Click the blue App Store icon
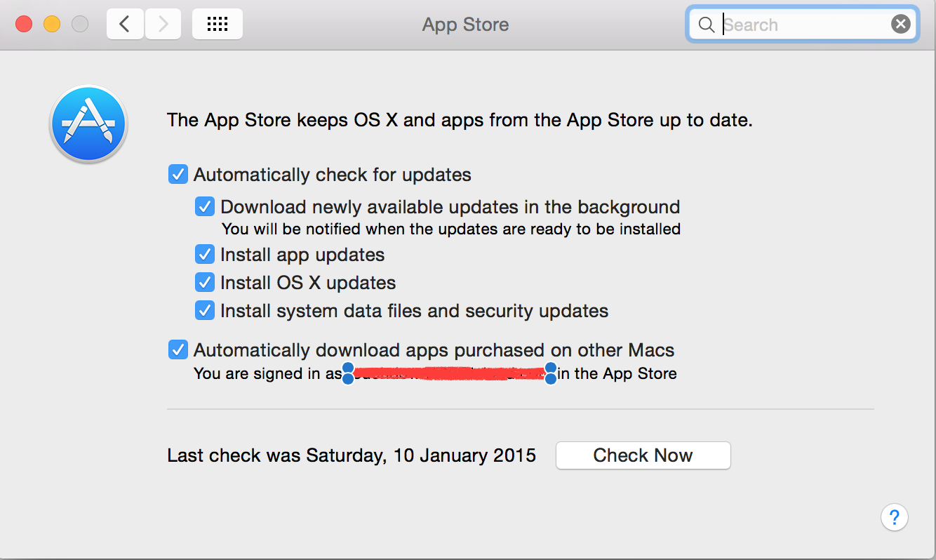This screenshot has height=560, width=936. pos(88,124)
